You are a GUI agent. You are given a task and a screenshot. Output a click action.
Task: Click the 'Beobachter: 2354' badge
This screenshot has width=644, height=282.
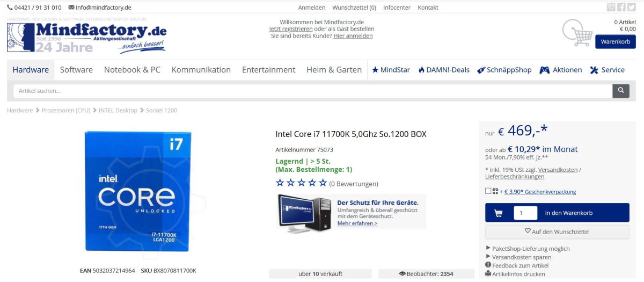(x=426, y=274)
